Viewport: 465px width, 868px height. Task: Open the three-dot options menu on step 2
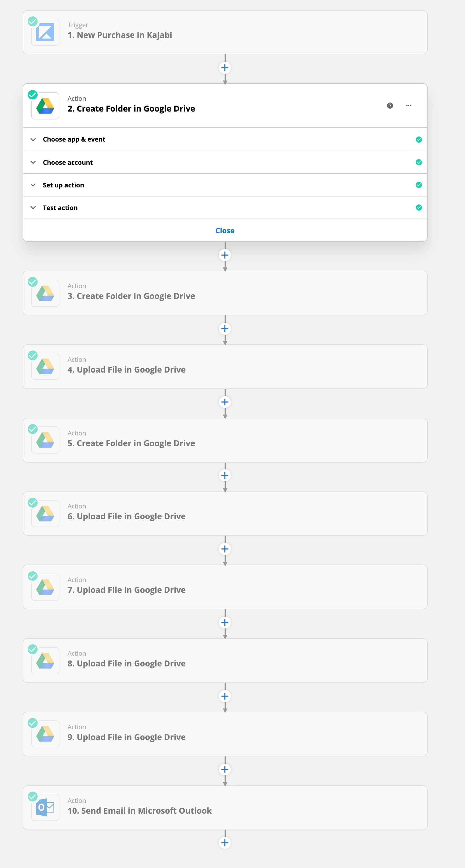click(408, 106)
